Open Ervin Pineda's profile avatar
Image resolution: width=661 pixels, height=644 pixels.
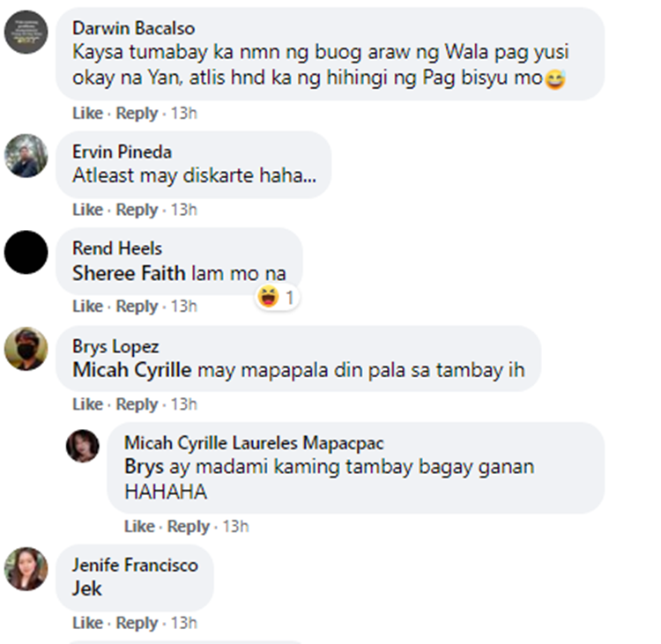click(26, 156)
